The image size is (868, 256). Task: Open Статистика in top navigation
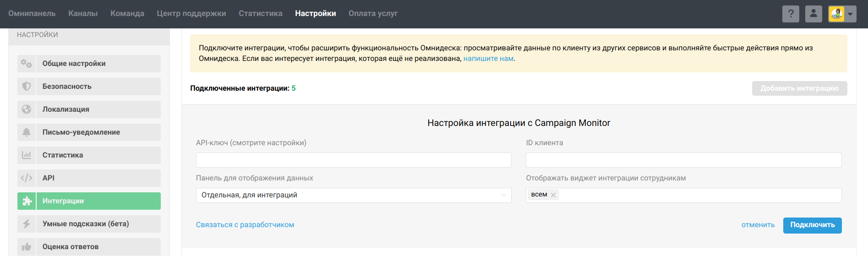click(261, 14)
